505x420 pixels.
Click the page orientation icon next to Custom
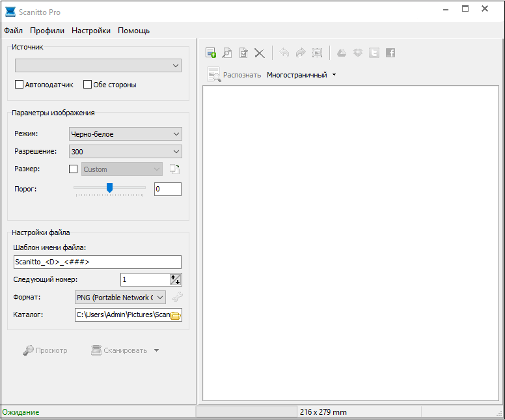(175, 169)
